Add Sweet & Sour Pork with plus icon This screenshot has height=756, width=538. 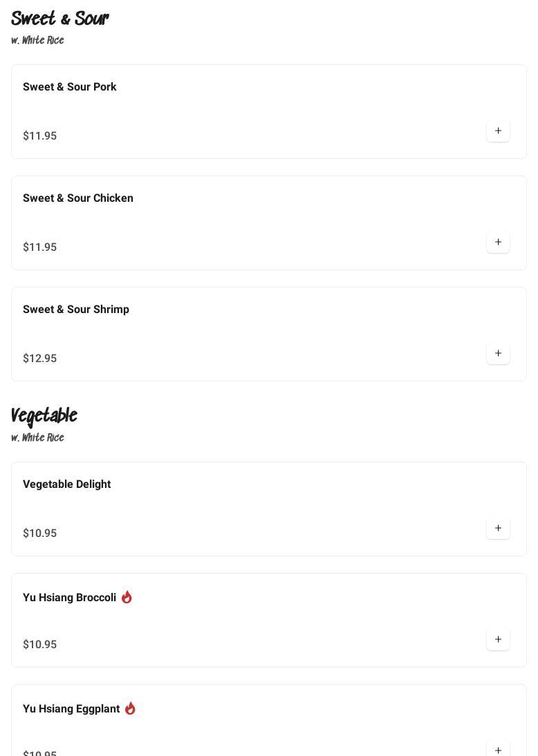tap(498, 131)
